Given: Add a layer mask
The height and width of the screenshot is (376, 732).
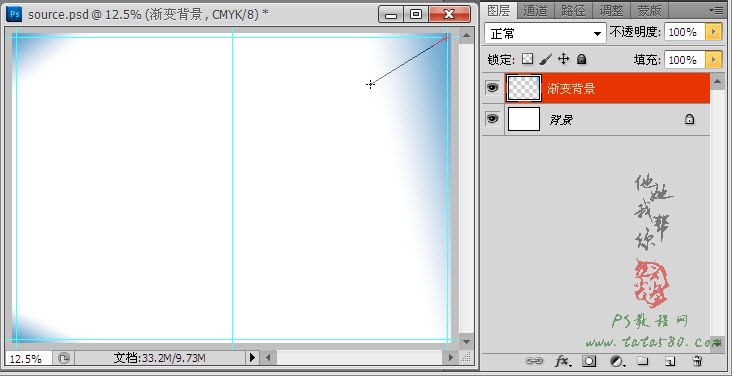Looking at the screenshot, I should 589,361.
